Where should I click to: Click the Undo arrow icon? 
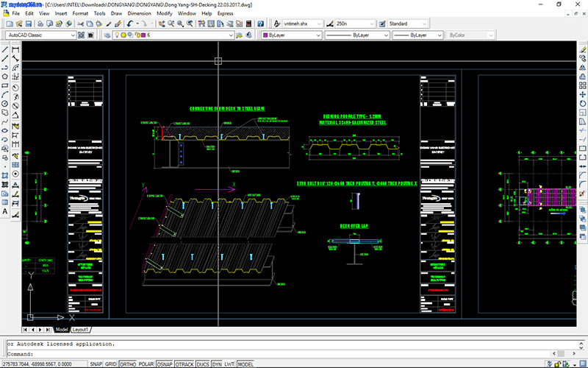(130, 24)
